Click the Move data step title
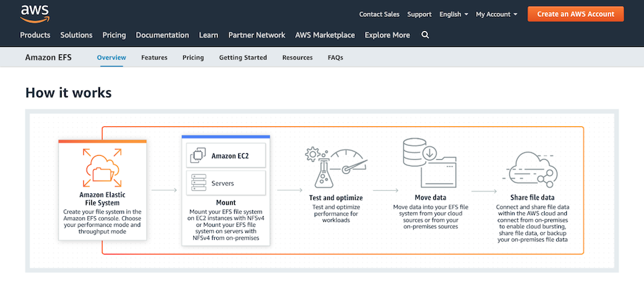The image size is (644, 282). coord(431,197)
